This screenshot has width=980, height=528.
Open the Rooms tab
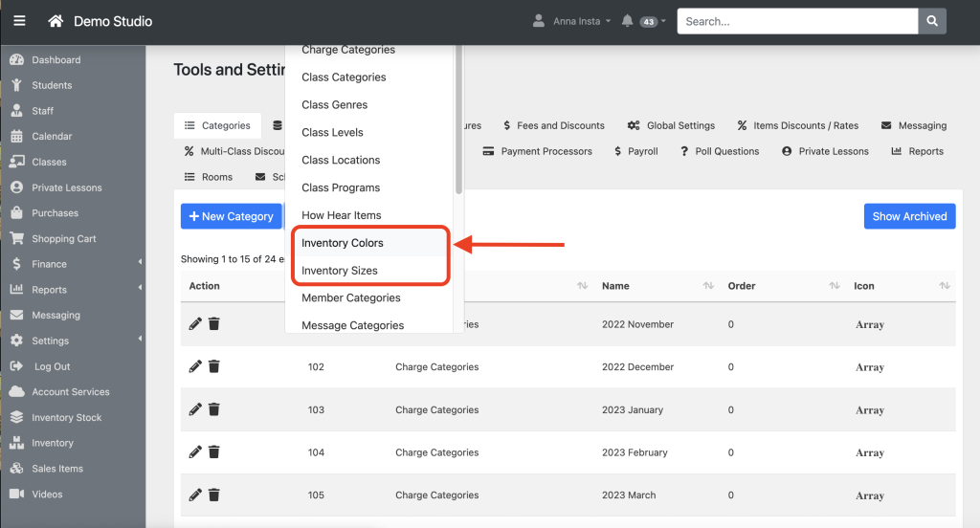coord(209,177)
